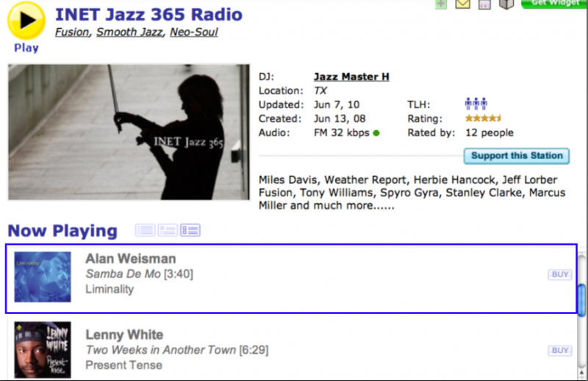Click BUY for Lenny White track
The height and width of the screenshot is (381, 588).
560,351
